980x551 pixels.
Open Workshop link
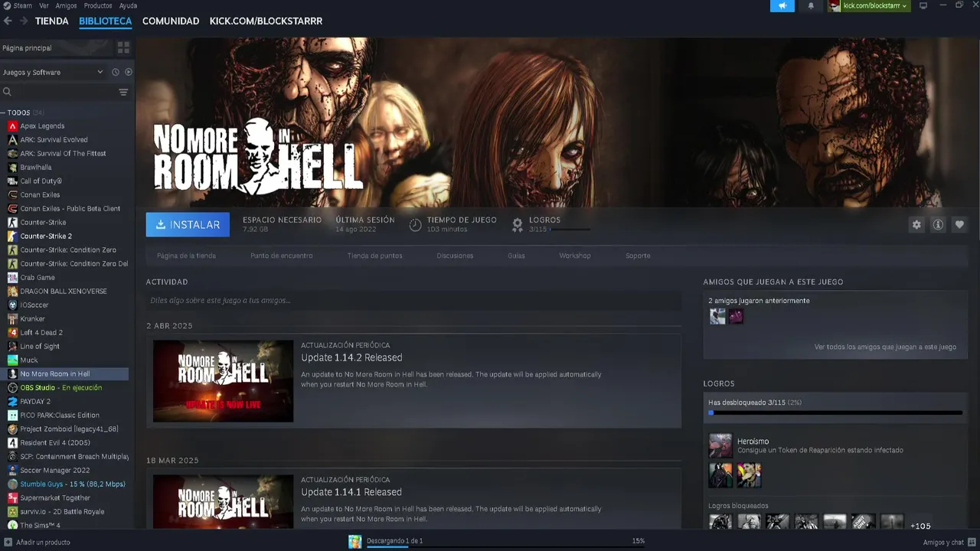pos(575,256)
